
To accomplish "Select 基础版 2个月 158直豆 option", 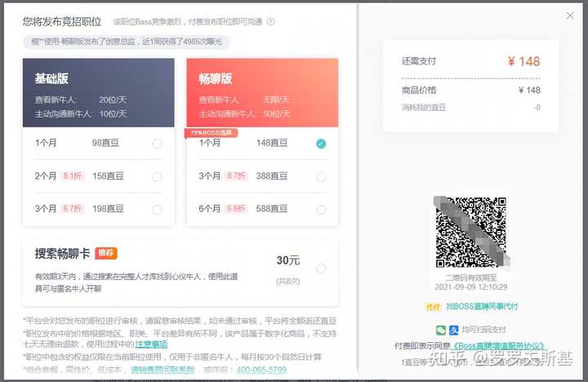I will pyautogui.click(x=157, y=176).
